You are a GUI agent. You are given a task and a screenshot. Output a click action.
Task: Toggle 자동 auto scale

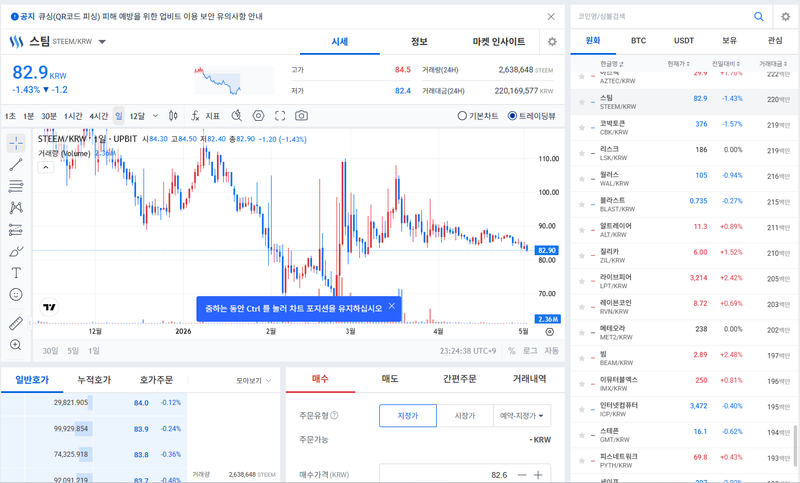point(552,351)
